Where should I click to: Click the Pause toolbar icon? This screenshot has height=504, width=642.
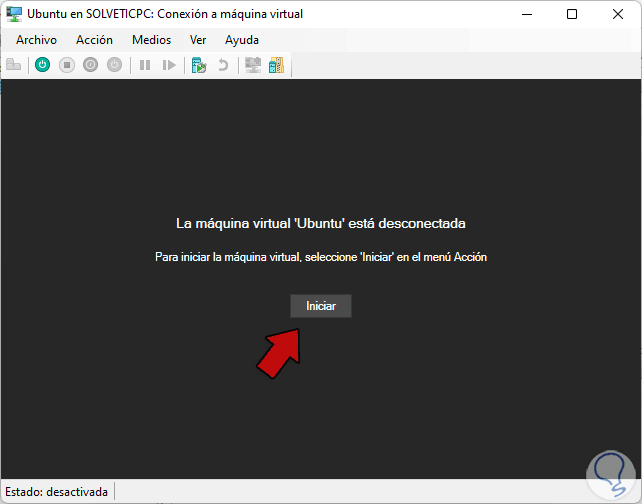click(x=145, y=65)
